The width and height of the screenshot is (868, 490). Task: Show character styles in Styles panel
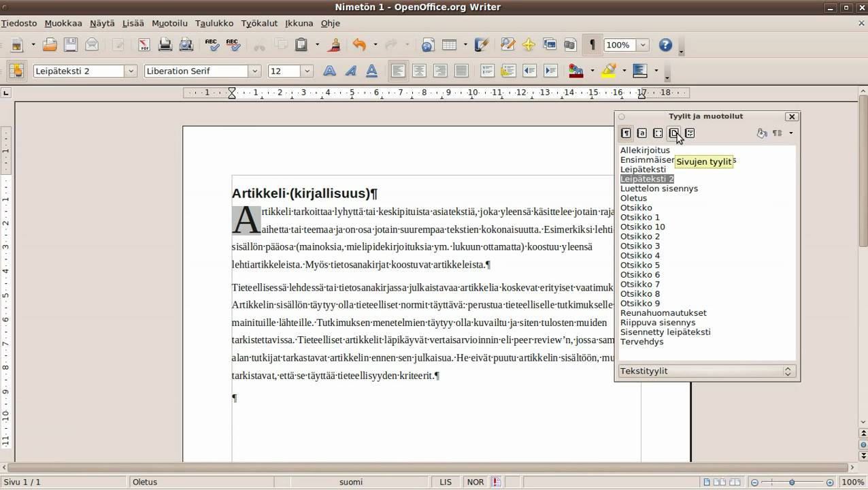641,133
